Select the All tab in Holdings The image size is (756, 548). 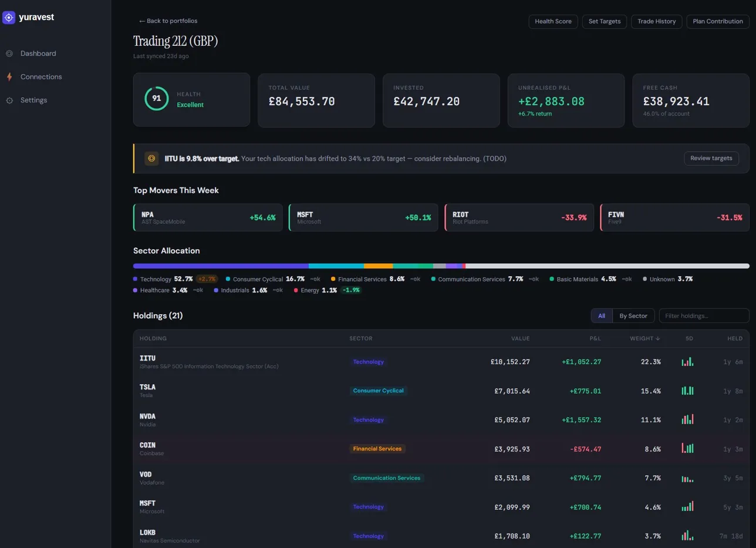click(601, 315)
